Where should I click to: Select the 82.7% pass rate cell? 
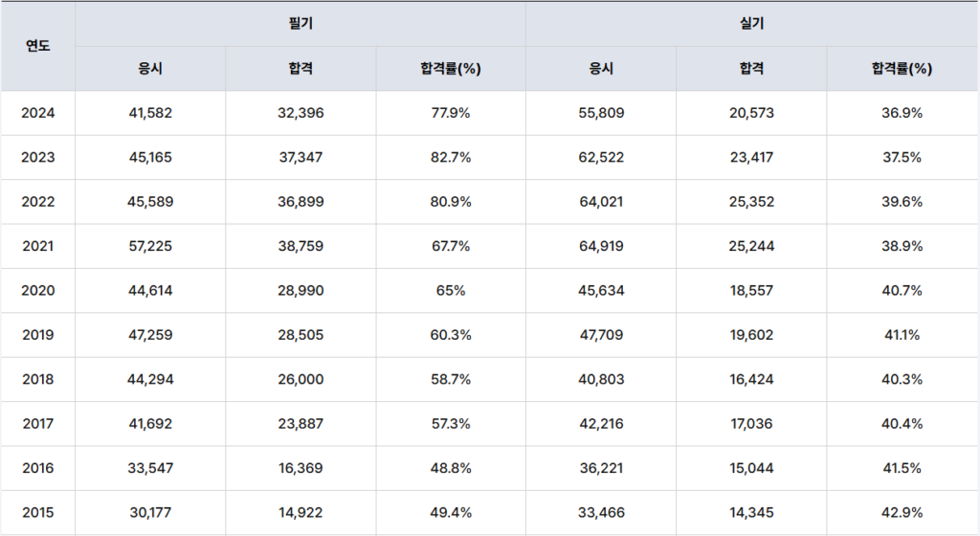[451, 157]
